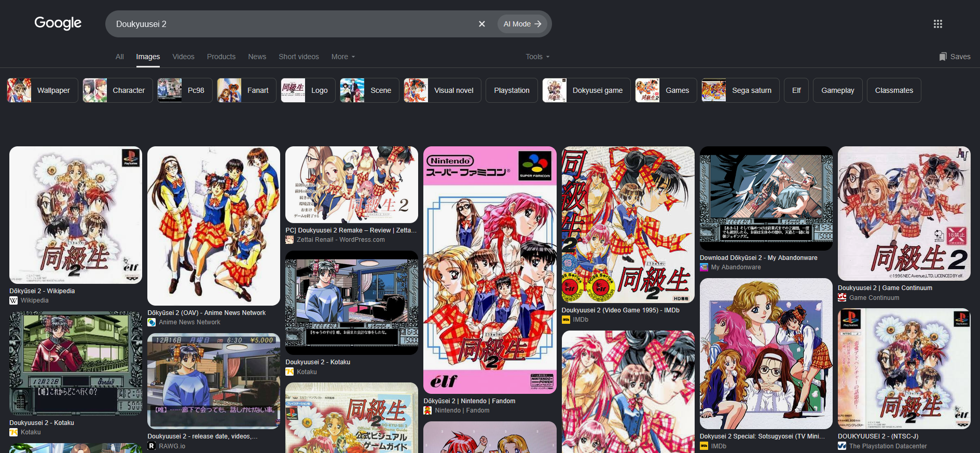This screenshot has width=980, height=453.
Task: Choose the Gameplay filter chip
Action: (x=838, y=90)
